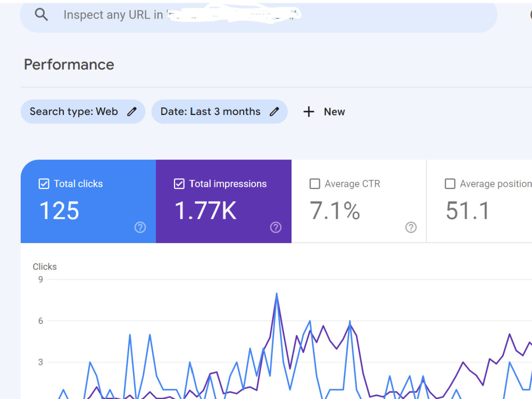Click the Clicks axis label
Image resolution: width=532 pixels, height=399 pixels.
click(x=45, y=267)
